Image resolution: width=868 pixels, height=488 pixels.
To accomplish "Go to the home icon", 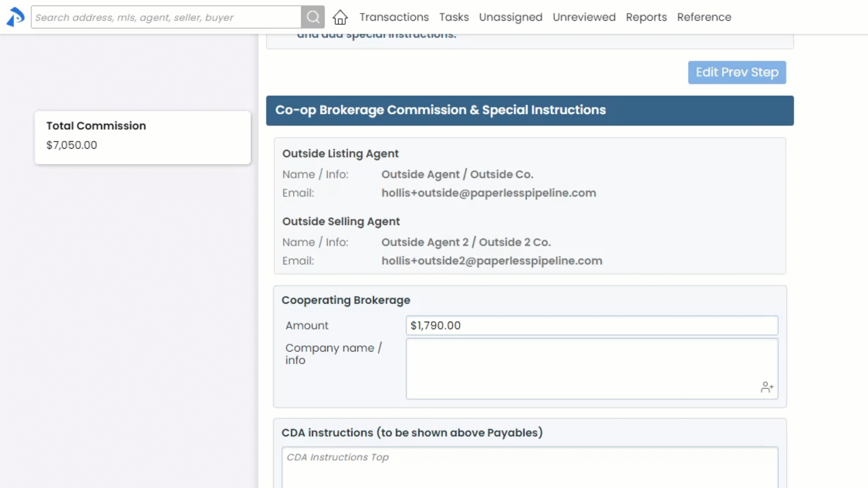I will point(340,18).
